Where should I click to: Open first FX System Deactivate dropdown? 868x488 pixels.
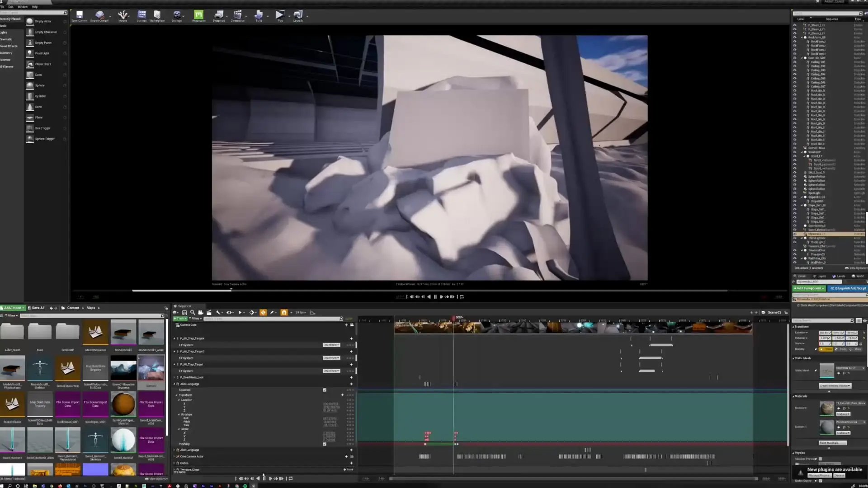pyautogui.click(x=331, y=345)
